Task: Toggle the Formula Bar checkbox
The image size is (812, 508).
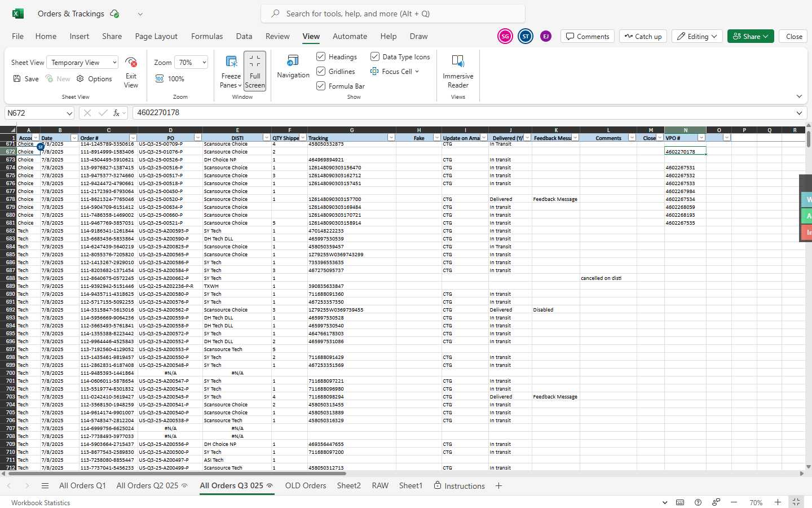Action: (321, 86)
